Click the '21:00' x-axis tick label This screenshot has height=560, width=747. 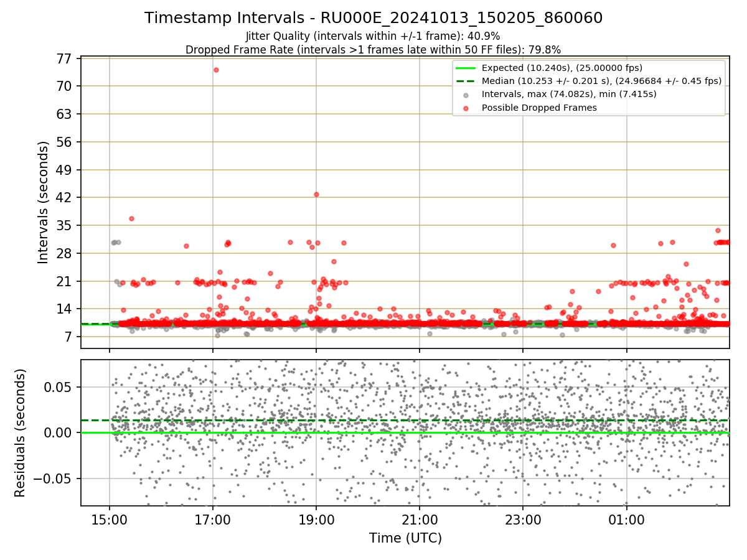[x=420, y=520]
